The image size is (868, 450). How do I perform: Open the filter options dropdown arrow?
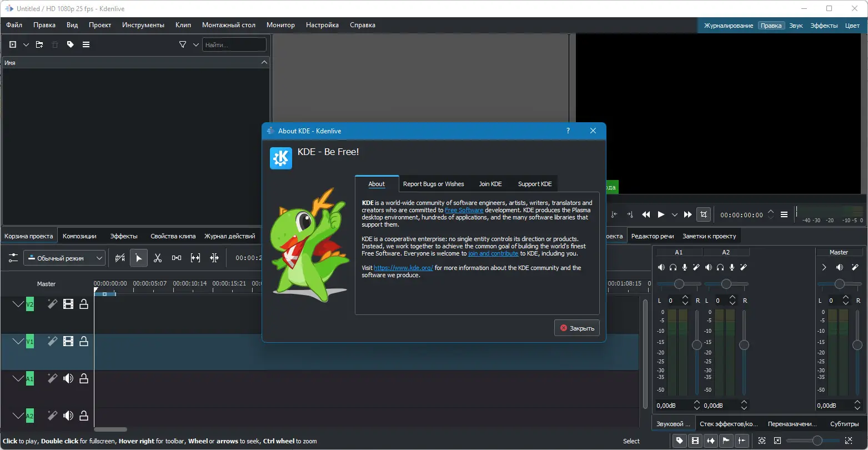tap(195, 44)
